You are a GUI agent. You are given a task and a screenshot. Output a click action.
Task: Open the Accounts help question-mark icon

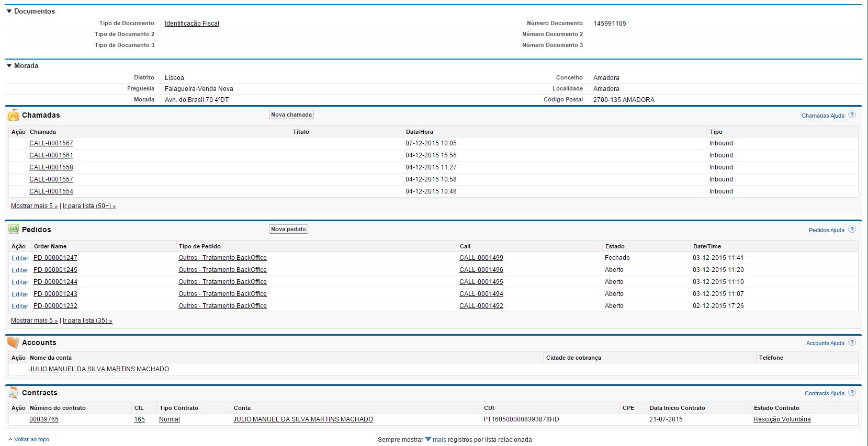(852, 342)
